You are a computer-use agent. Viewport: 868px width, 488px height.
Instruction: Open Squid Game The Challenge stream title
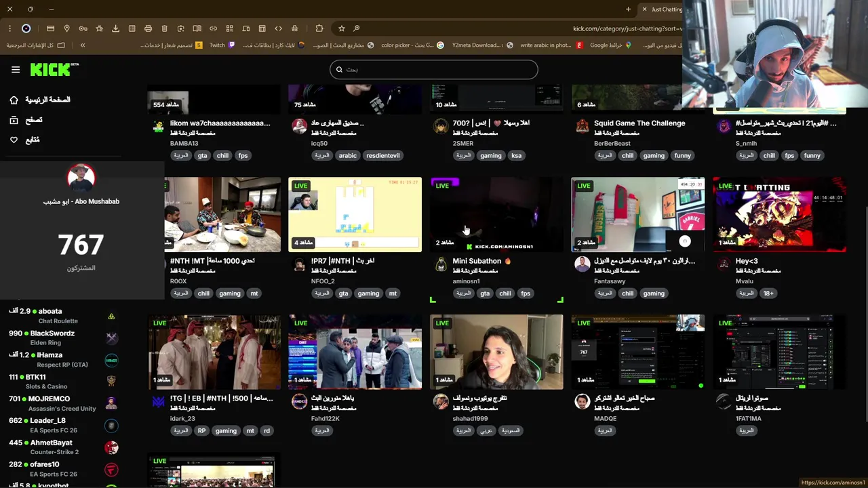coord(639,123)
